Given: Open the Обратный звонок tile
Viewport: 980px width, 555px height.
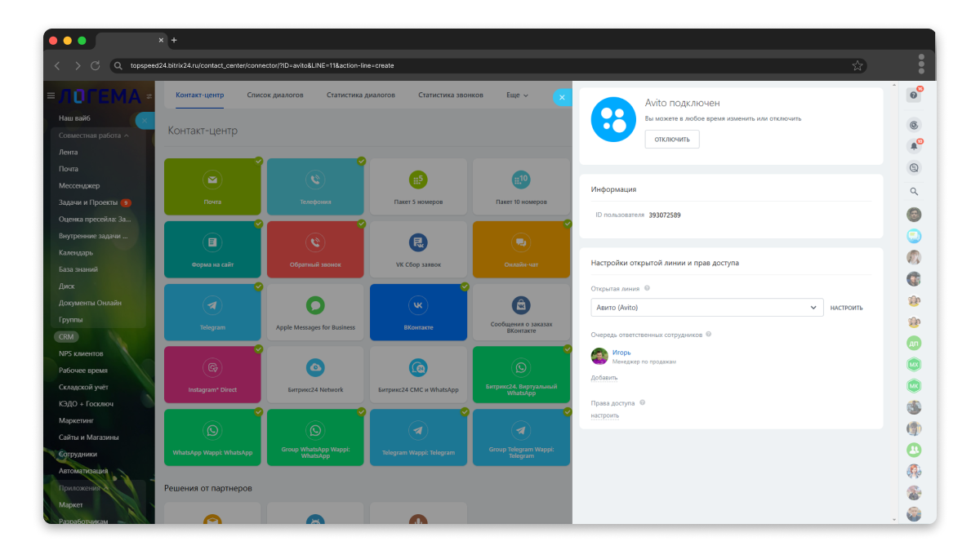Looking at the screenshot, I should point(315,250).
